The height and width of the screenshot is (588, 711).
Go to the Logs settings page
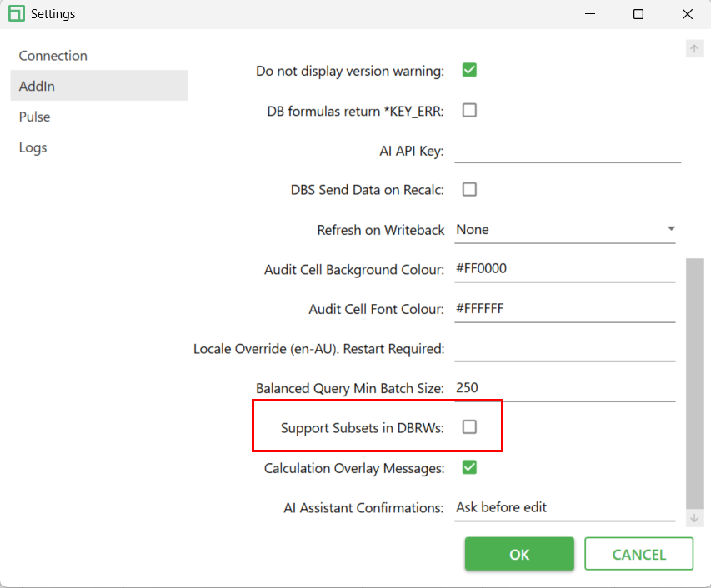[x=99, y=147]
